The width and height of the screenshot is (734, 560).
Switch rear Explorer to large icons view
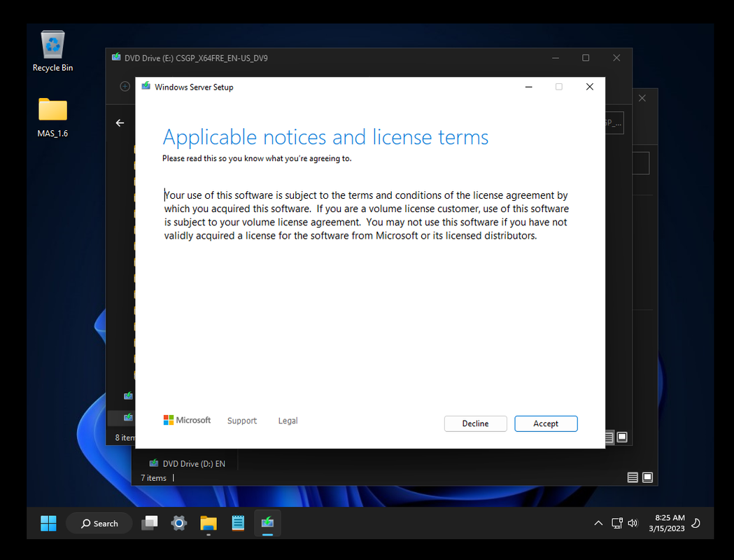[x=647, y=477]
